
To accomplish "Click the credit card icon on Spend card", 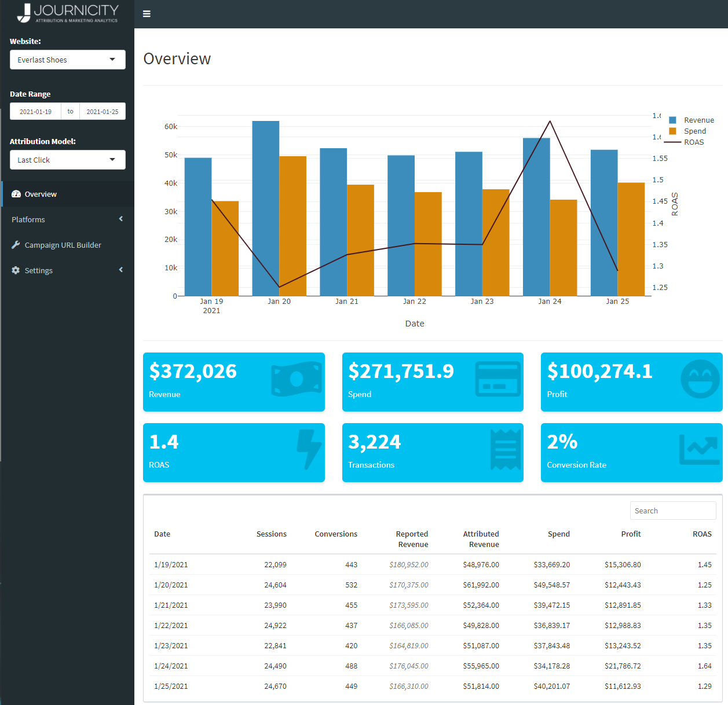I will coord(498,379).
